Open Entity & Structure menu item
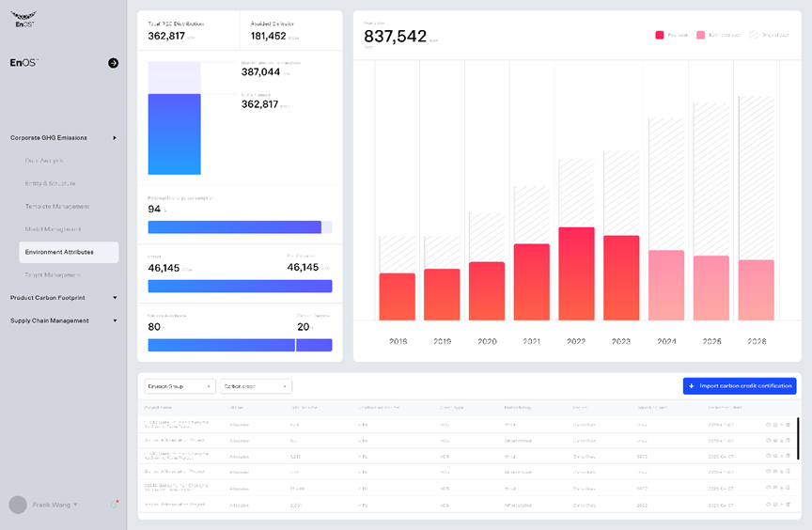This screenshot has width=812, height=530. [51, 183]
